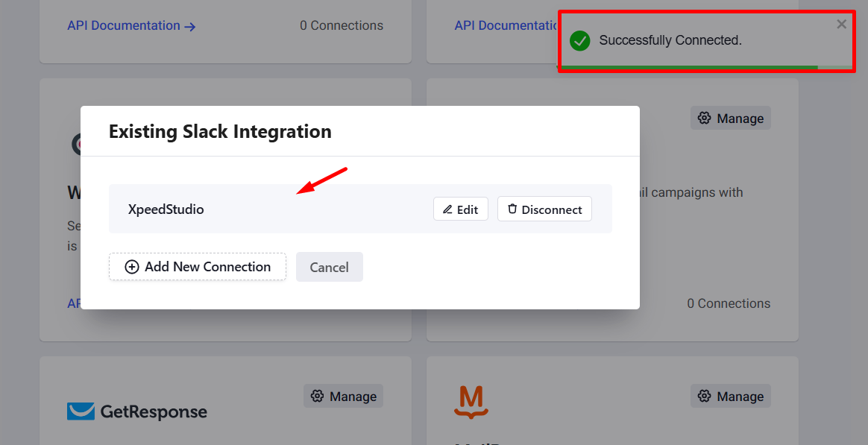The height and width of the screenshot is (445, 868).
Task: Open the gear icon on MailPoet's Manage button
Action: 704,396
